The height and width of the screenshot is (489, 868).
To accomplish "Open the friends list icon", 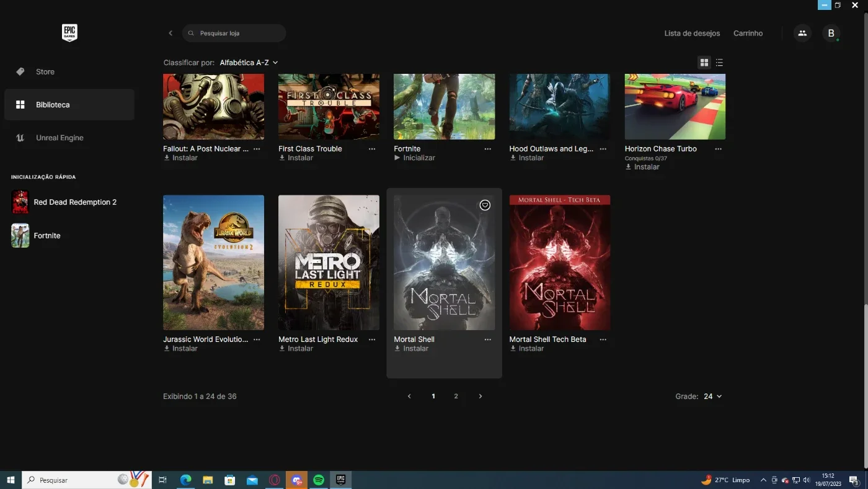I will [x=802, y=34].
